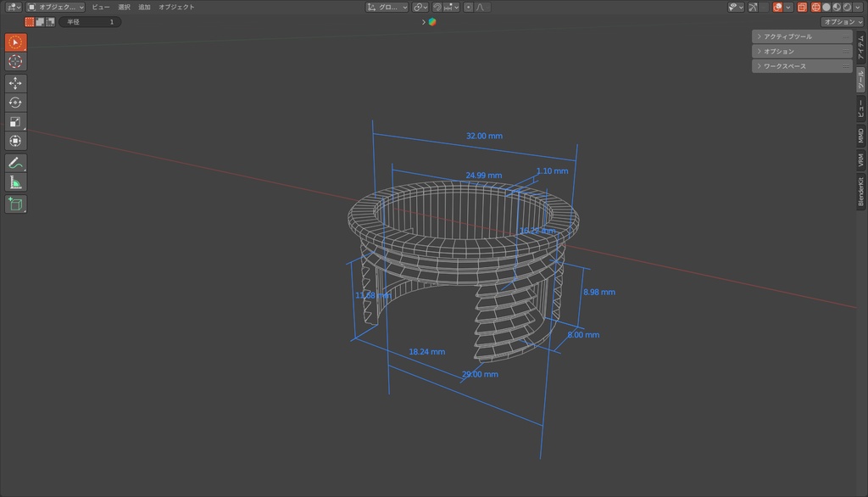This screenshot has width=868, height=497.
Task: Pick the Annotate pencil tool
Action: (x=15, y=163)
